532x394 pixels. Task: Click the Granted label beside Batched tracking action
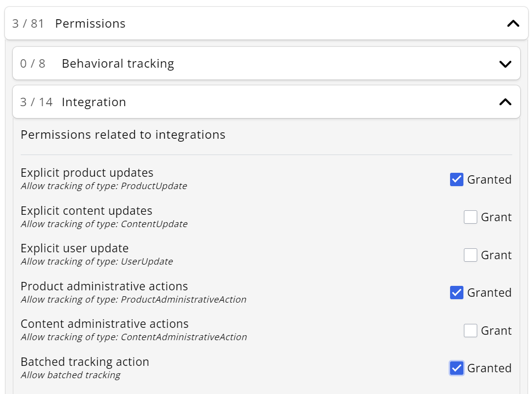click(x=489, y=368)
